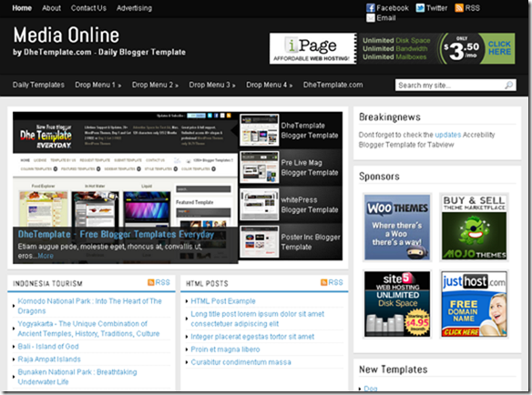Open Yogyakarta Unique Combination post link
The height and width of the screenshot is (395, 532).
coord(88,329)
